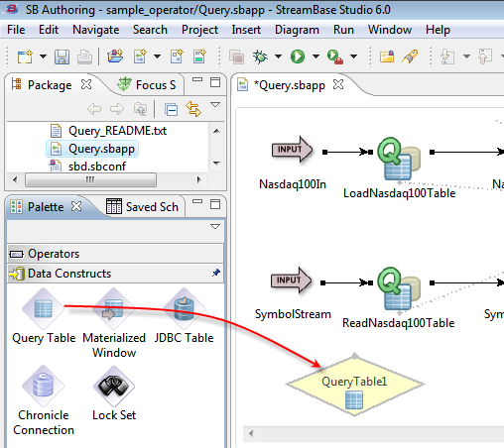Click the Lock Set palette icon

(x=114, y=386)
